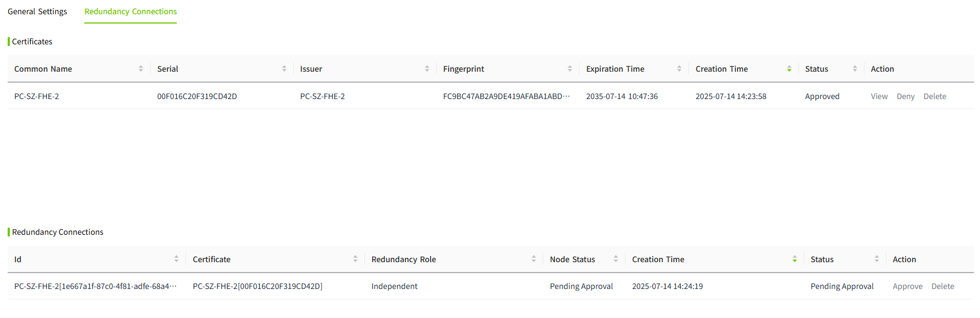This screenshot has width=980, height=318.
Task: Sort certificates by Expiration Time
Action: (x=679, y=69)
